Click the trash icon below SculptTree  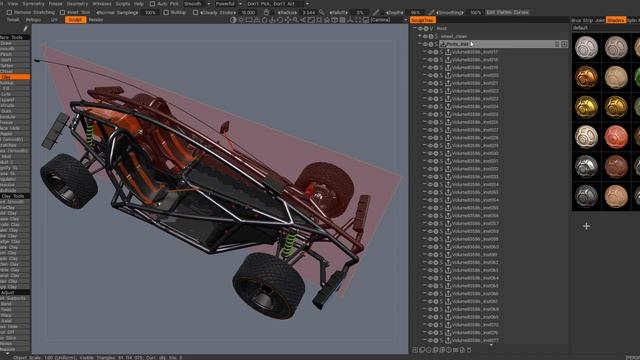click(x=469, y=350)
